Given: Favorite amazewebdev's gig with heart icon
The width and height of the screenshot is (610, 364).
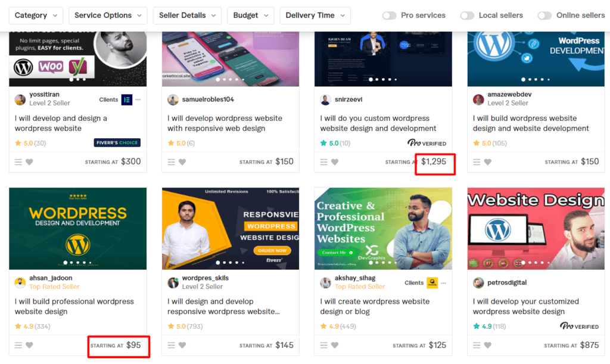Looking at the screenshot, I should coord(488,162).
